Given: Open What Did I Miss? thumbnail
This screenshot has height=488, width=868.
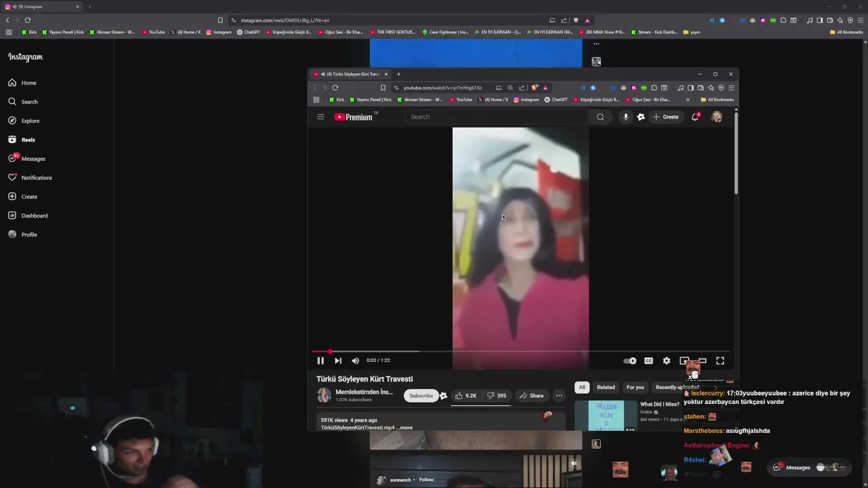Looking at the screenshot, I should pyautogui.click(x=606, y=415).
